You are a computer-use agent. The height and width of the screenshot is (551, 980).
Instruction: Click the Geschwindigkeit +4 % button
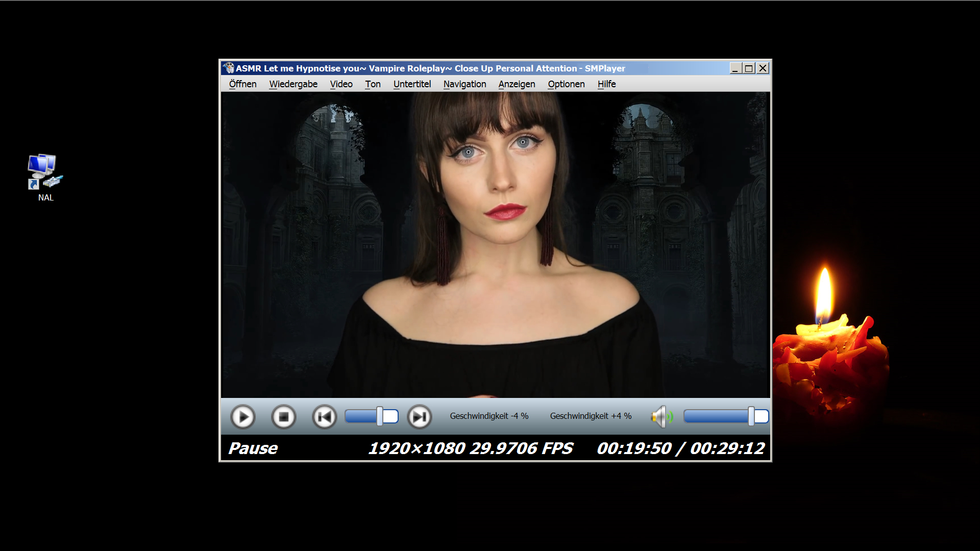coord(591,416)
